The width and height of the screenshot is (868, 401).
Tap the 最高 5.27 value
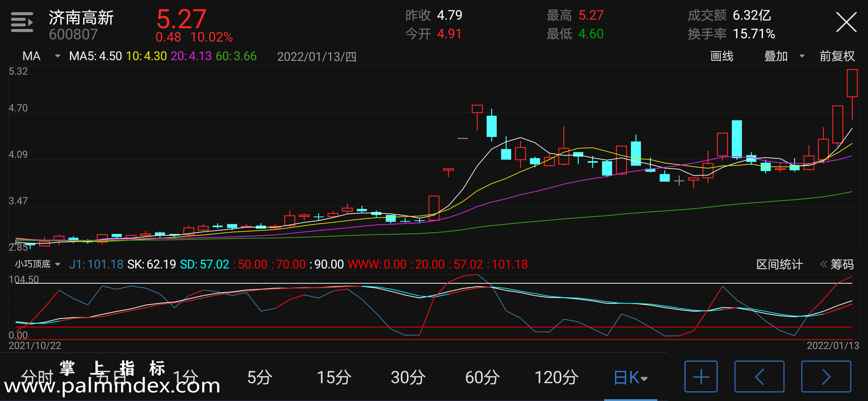(x=591, y=15)
